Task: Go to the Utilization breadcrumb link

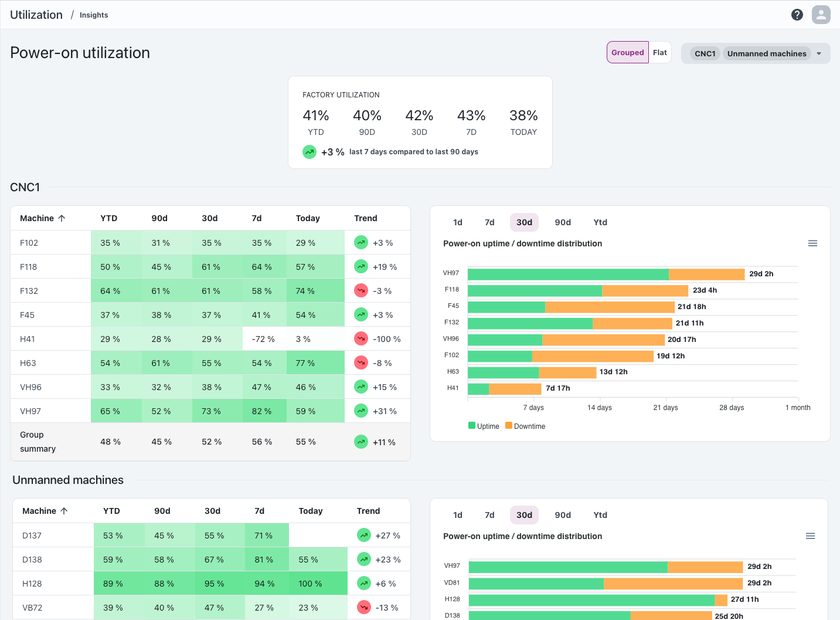Action: point(36,15)
